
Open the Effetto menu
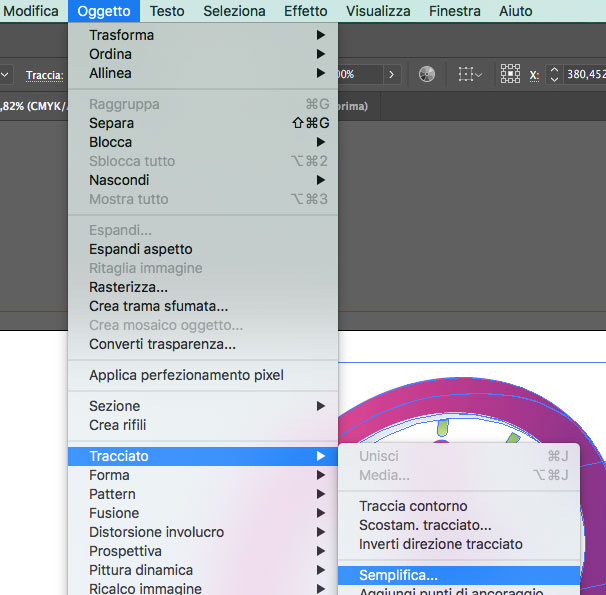pyautogui.click(x=305, y=11)
